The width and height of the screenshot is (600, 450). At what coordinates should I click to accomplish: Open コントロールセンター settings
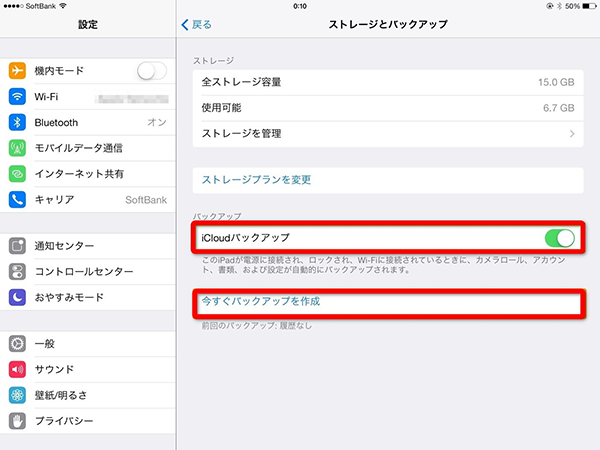coord(88,272)
